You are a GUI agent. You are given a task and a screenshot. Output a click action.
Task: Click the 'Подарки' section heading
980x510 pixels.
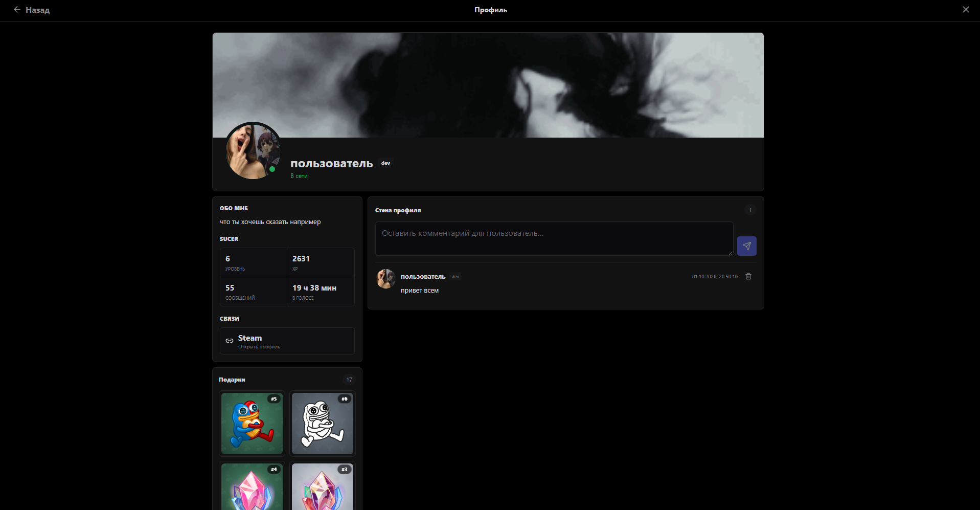(x=232, y=380)
